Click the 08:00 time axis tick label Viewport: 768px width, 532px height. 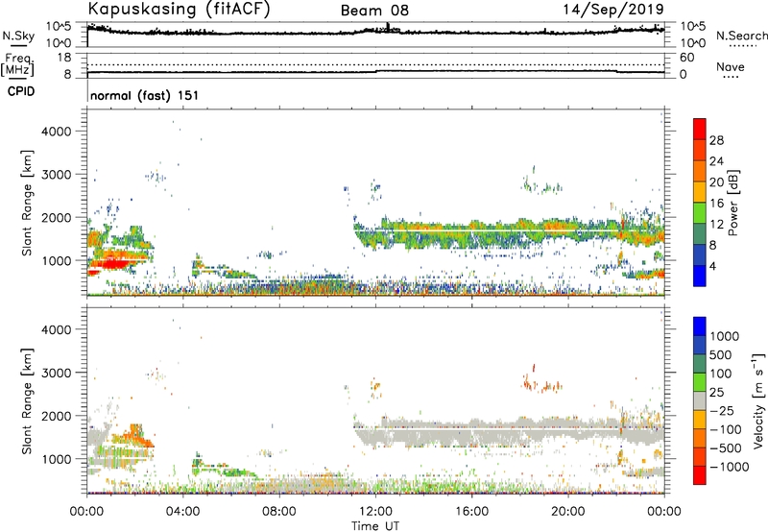(x=279, y=512)
